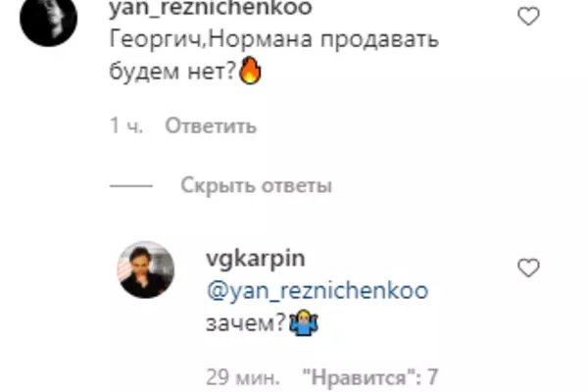This screenshot has height=392, width=588.
Task: Like vgkarpin's reply using the heart icon
Action: coord(528,268)
